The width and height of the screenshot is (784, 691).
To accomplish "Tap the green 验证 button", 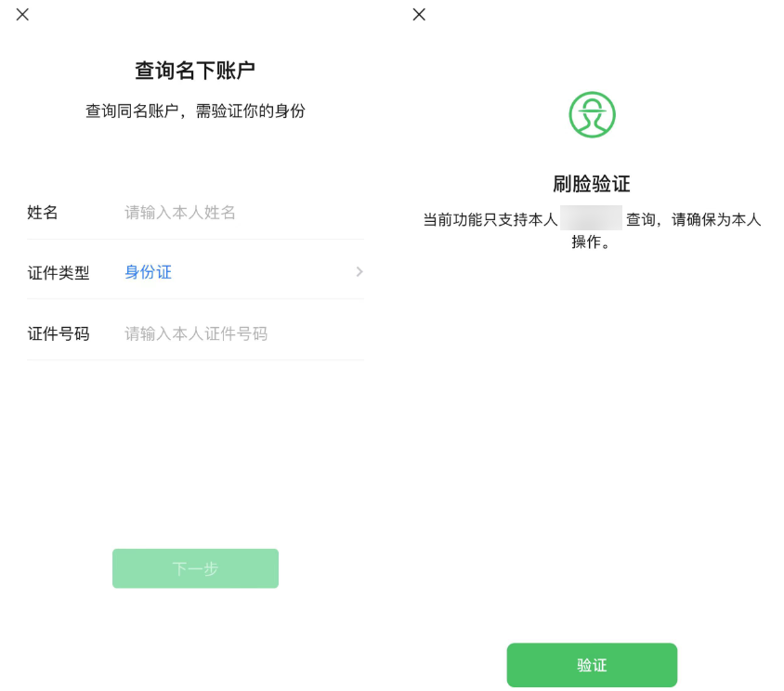I will tap(592, 665).
